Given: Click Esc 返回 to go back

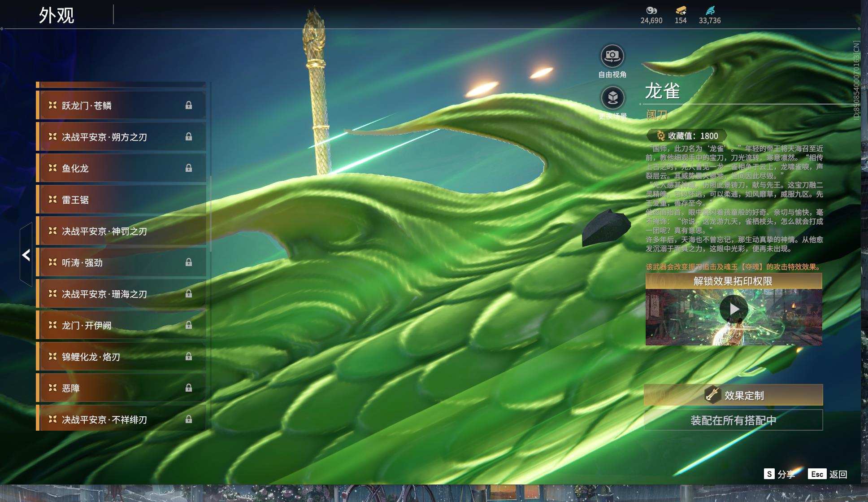Looking at the screenshot, I should coord(828,474).
